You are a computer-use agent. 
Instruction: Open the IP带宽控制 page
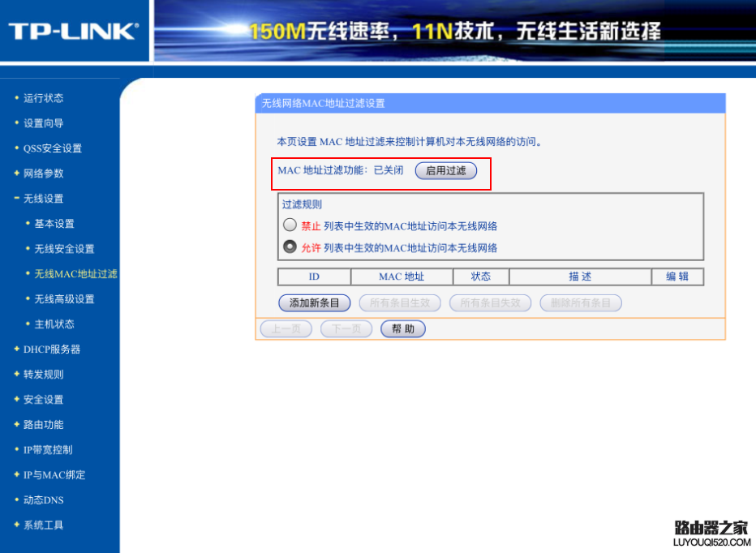click(x=48, y=450)
